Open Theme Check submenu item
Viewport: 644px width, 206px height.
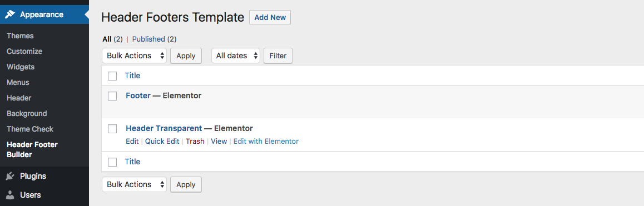pyautogui.click(x=30, y=129)
